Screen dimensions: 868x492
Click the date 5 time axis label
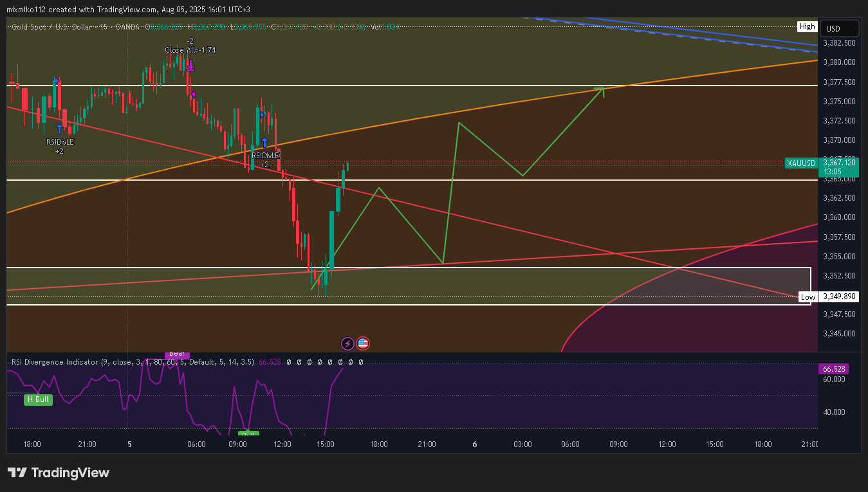129,444
